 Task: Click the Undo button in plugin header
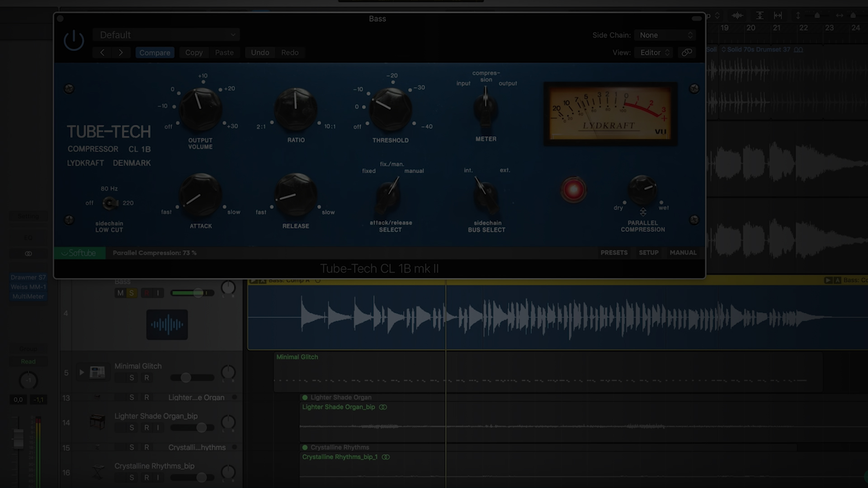(260, 52)
